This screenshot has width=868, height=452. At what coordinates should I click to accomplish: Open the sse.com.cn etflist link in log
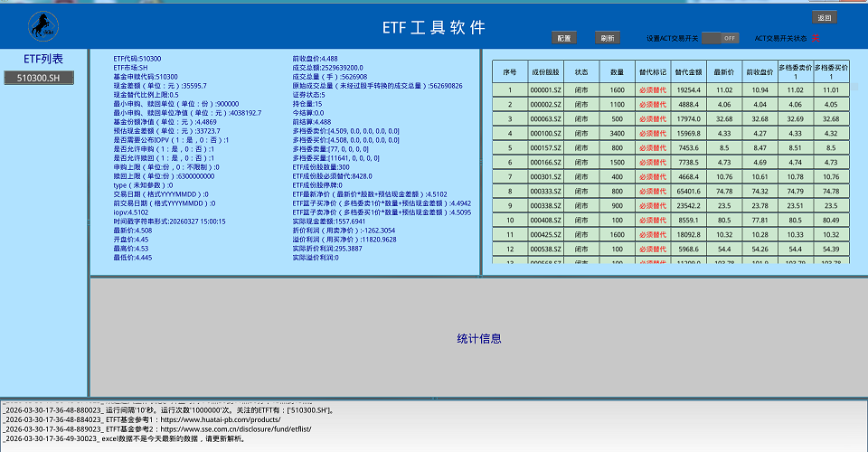coord(236,429)
